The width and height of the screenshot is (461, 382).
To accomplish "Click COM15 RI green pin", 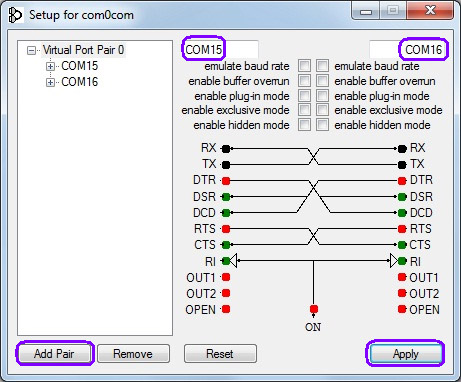I will click(x=226, y=261).
